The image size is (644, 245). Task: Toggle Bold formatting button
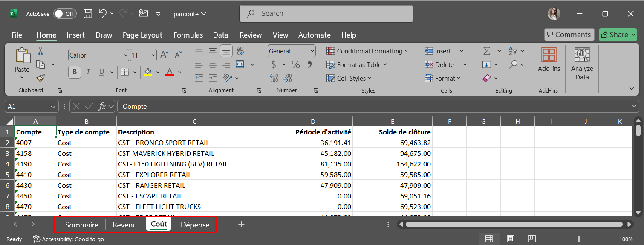coord(75,72)
